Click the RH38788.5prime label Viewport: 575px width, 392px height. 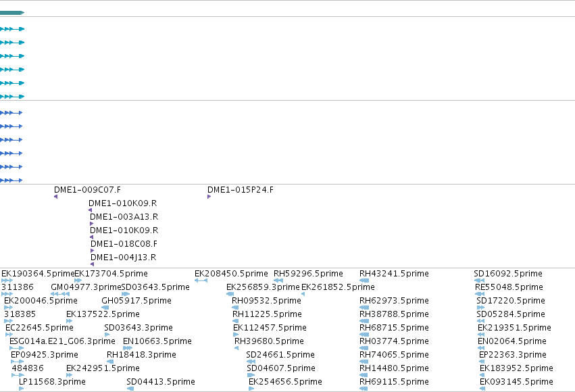tap(394, 314)
